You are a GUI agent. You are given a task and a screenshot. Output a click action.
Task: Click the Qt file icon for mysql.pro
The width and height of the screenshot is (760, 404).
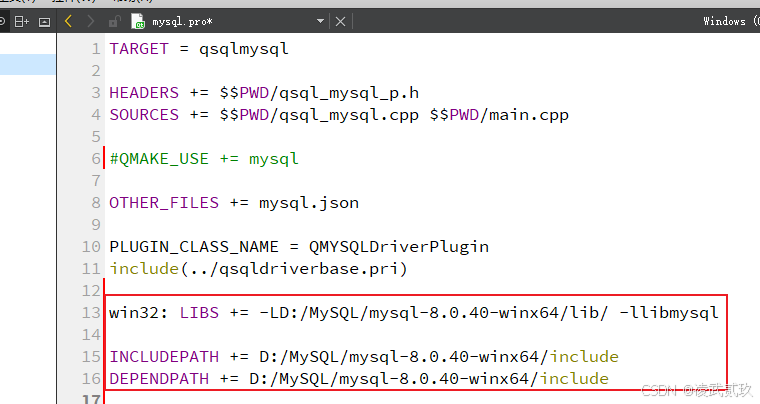pos(138,21)
